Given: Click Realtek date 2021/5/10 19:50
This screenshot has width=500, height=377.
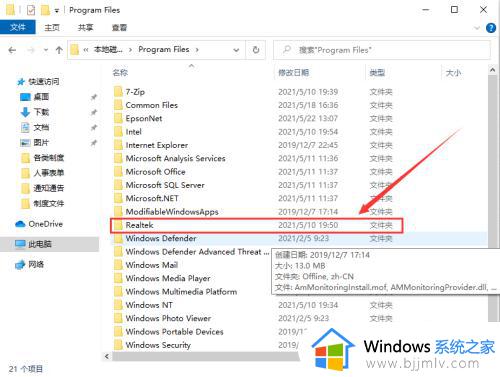Looking at the screenshot, I should (308, 225).
